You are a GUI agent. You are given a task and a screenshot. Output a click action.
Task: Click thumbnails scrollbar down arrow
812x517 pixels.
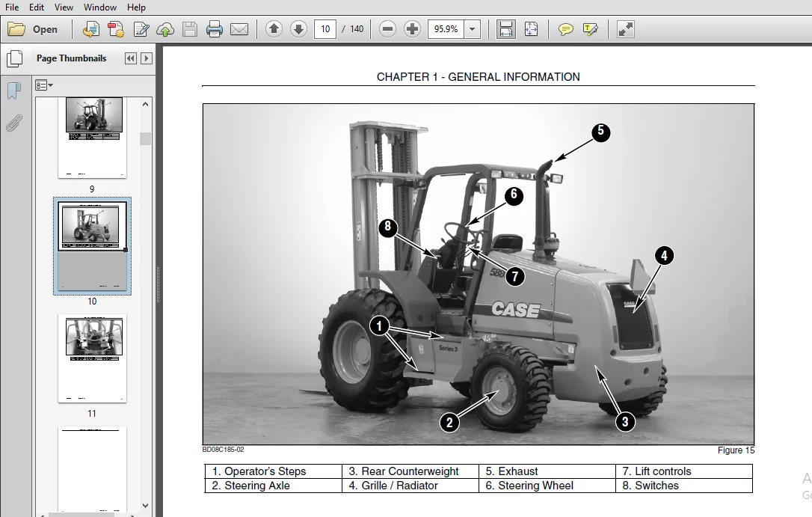pos(146,506)
